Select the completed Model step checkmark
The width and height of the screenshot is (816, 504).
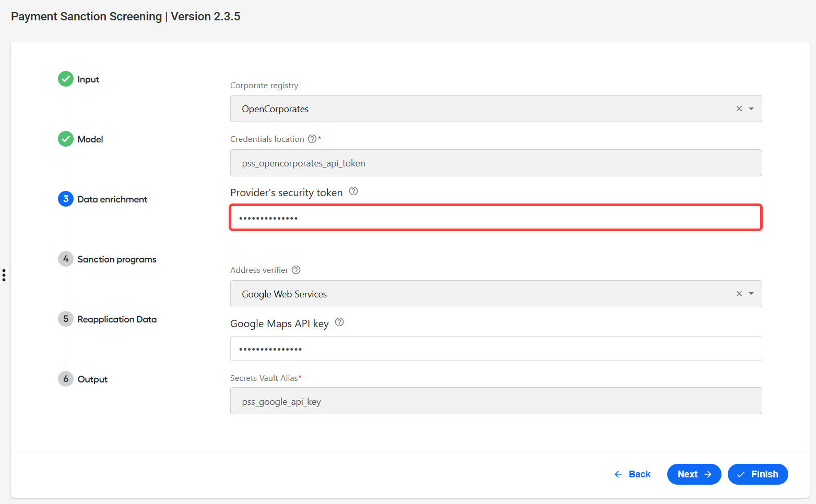pyautogui.click(x=66, y=139)
